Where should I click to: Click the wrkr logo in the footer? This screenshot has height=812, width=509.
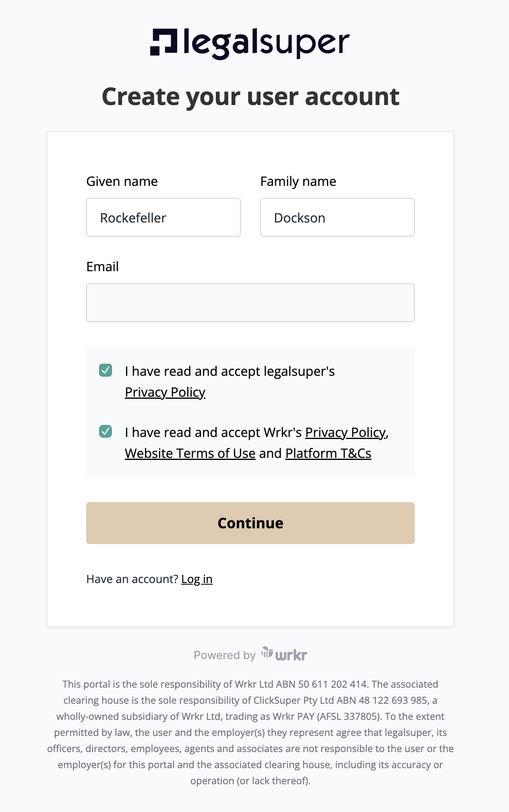[x=284, y=654]
